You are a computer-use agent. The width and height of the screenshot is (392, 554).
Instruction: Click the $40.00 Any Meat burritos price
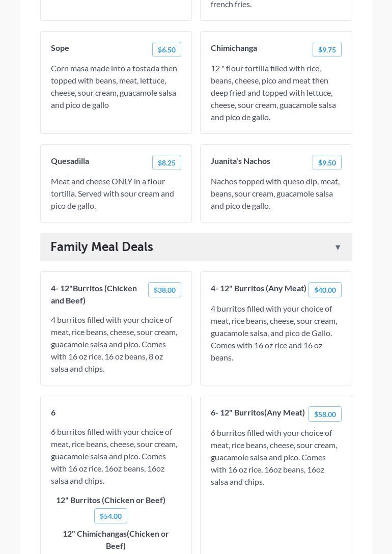coord(325,290)
